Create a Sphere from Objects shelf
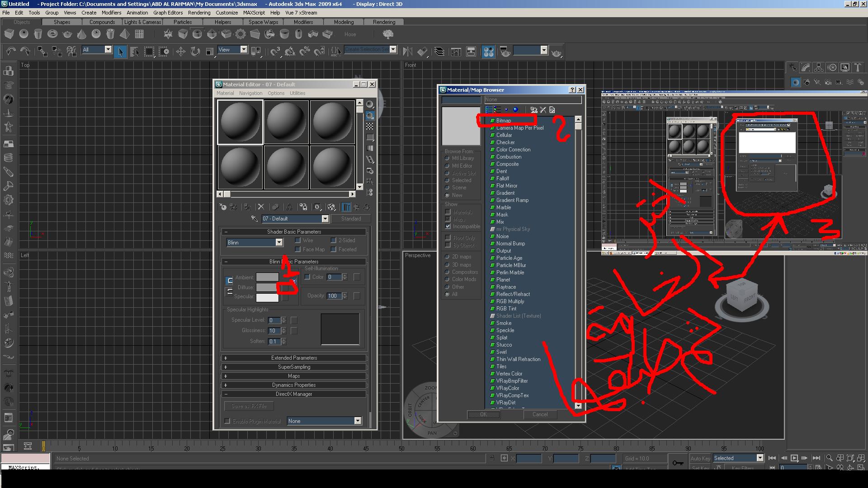This screenshot has height=488, width=868. pyautogui.click(x=24, y=34)
